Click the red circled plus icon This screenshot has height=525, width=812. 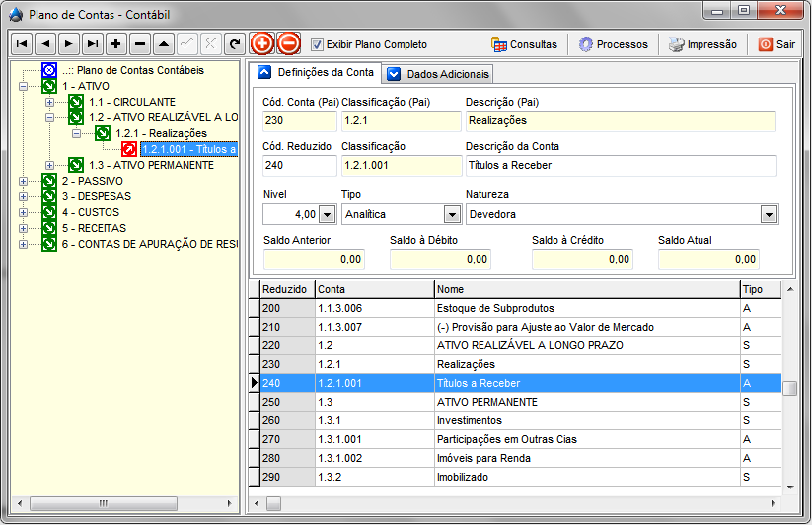coord(262,43)
